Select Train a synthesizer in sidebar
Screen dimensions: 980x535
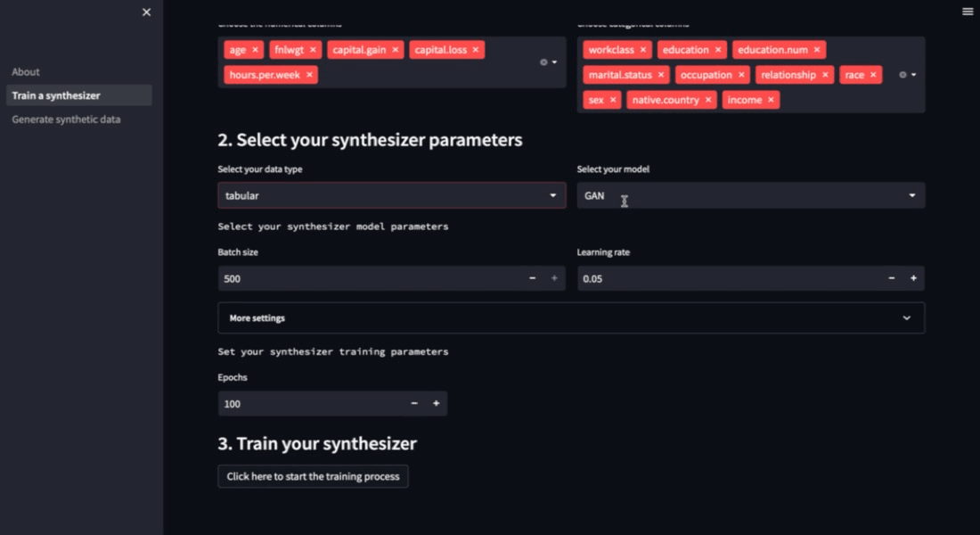pos(56,95)
